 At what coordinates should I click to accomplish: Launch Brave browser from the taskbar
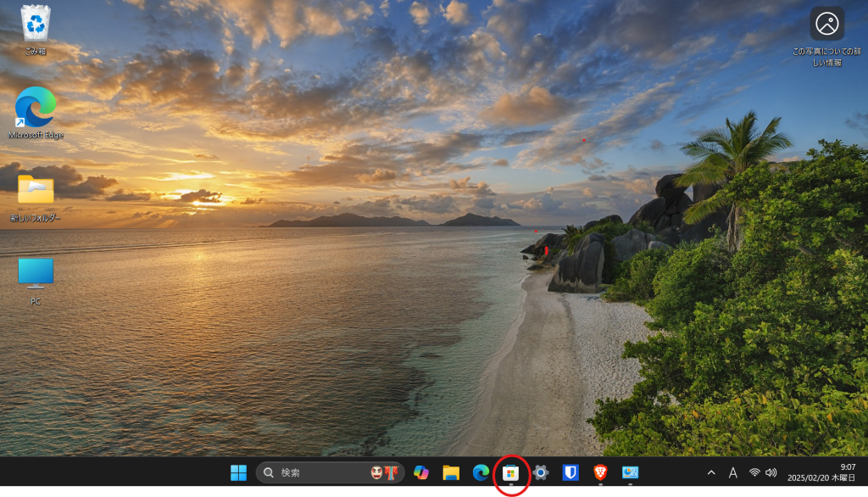[600, 472]
